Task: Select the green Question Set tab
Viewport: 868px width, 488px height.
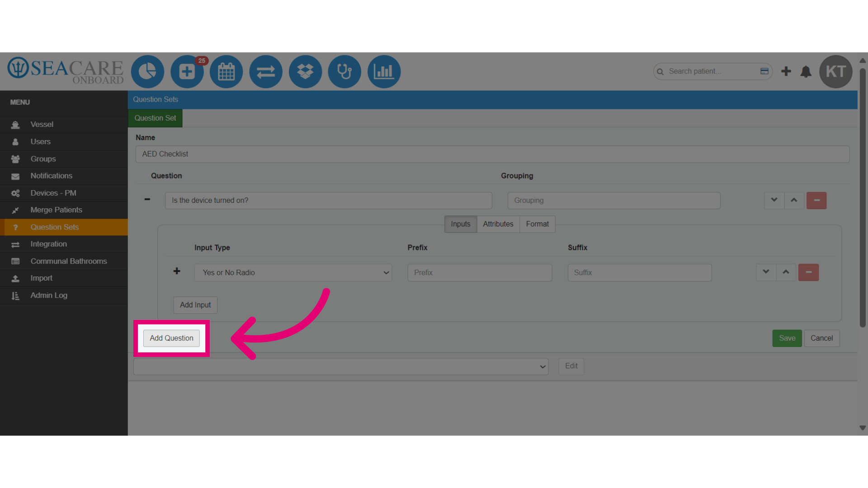Action: tap(155, 118)
